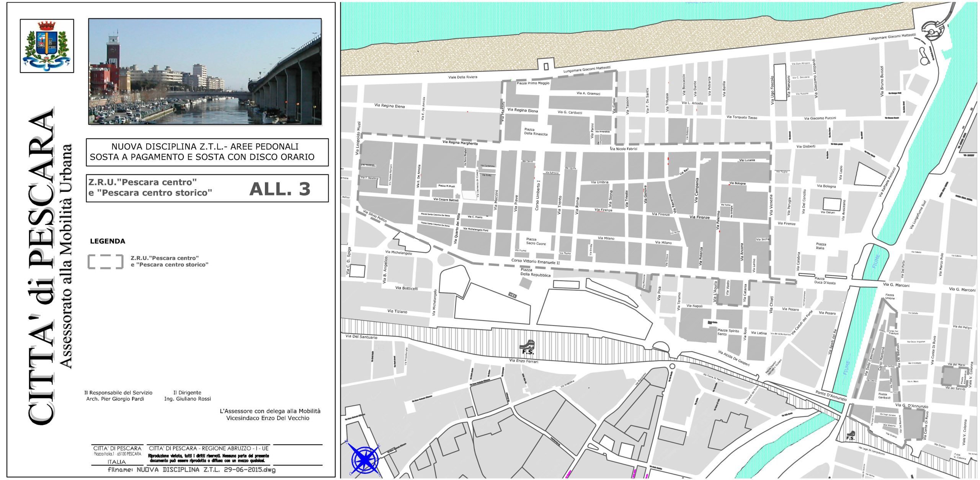Click the filename text with 29-06-2015.dwg

pos(191,470)
